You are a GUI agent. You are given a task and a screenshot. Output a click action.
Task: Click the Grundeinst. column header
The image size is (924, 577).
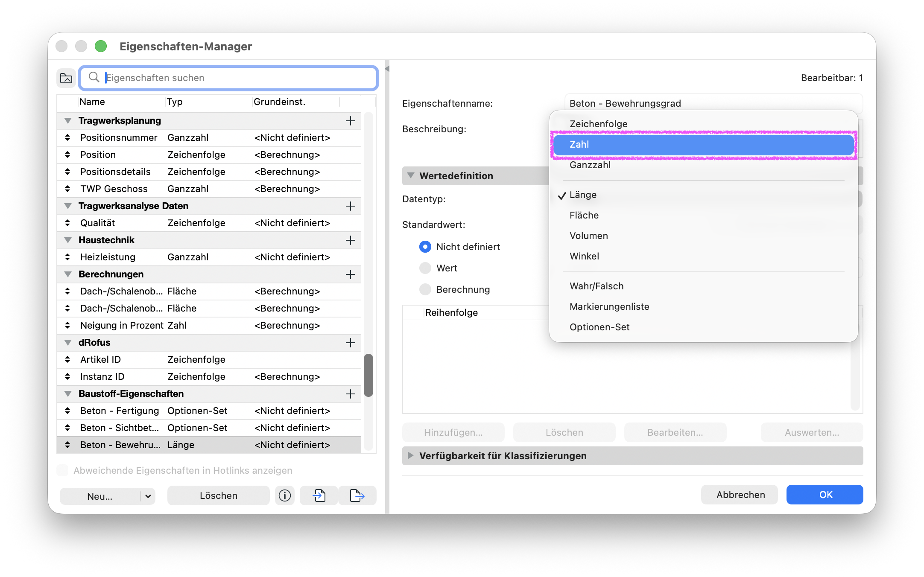coord(295,102)
